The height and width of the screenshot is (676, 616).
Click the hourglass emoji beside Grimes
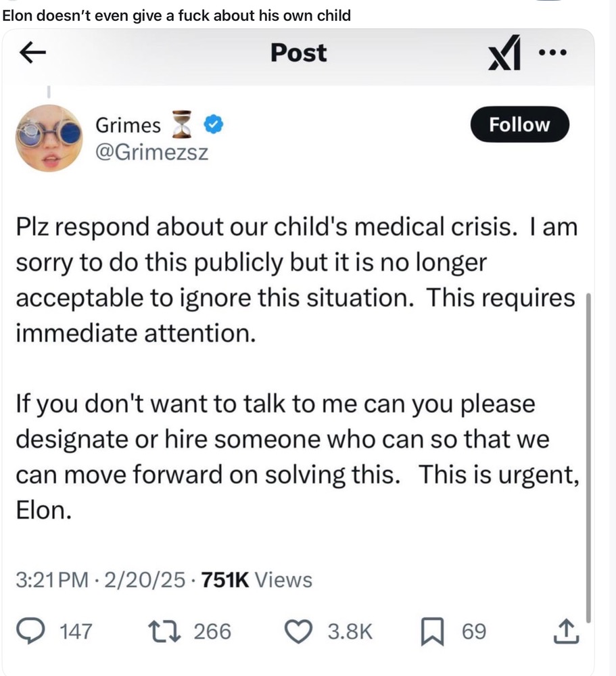[185, 125]
